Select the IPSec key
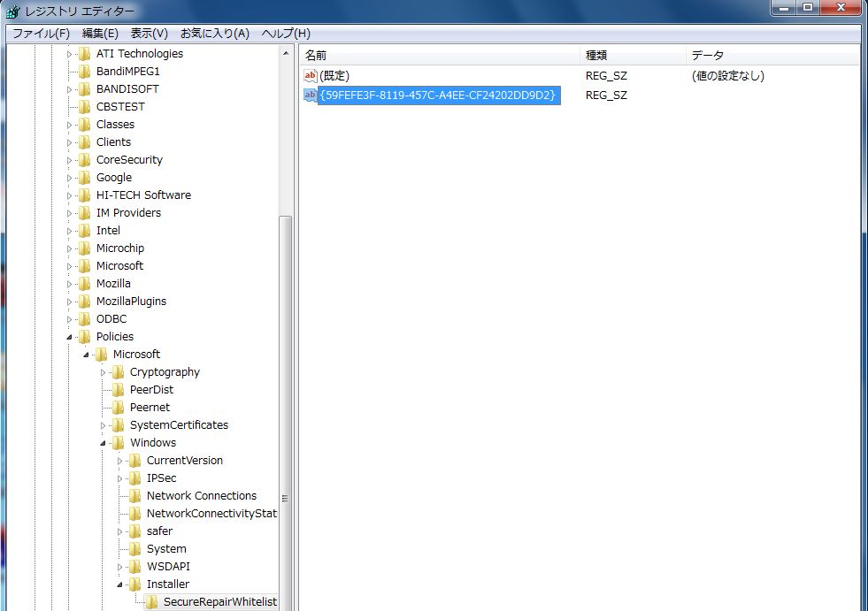This screenshot has height=611, width=868. point(162,478)
